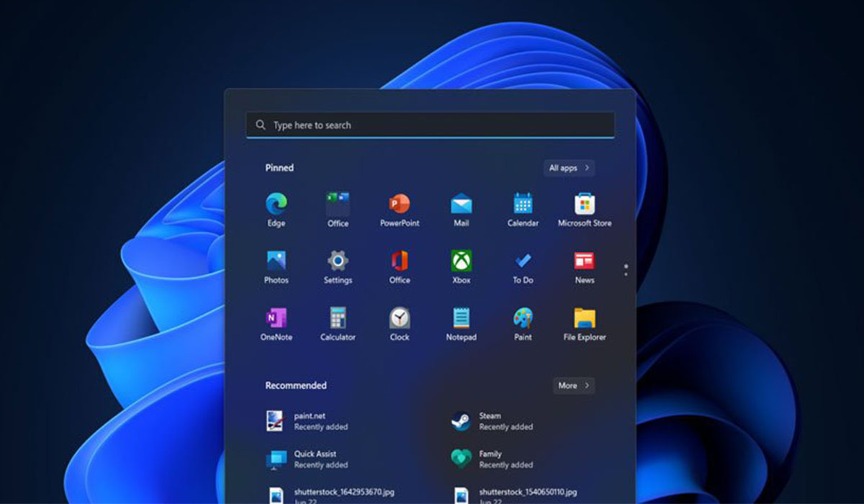The width and height of the screenshot is (864, 504).
Task: Click the magnifier icon in search box
Action: [261, 125]
